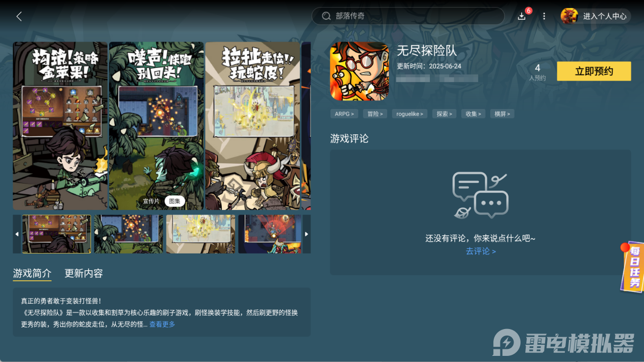This screenshot has width=644, height=362.
Task: Select the fourth red-toned thumbnail in strip
Action: coord(270,234)
